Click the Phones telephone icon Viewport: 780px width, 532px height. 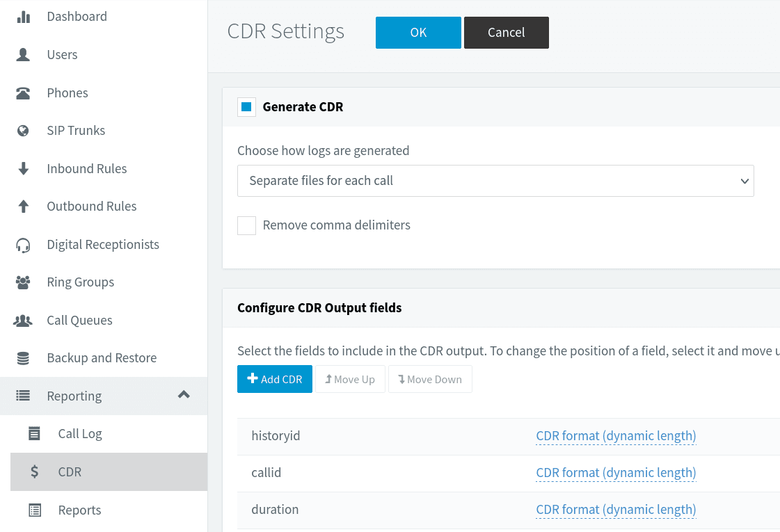coord(24,93)
